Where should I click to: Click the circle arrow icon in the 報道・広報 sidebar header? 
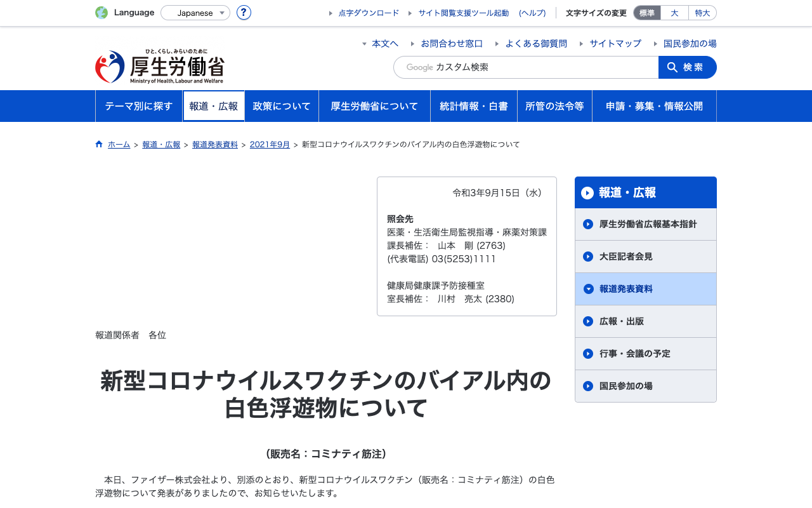(x=587, y=193)
